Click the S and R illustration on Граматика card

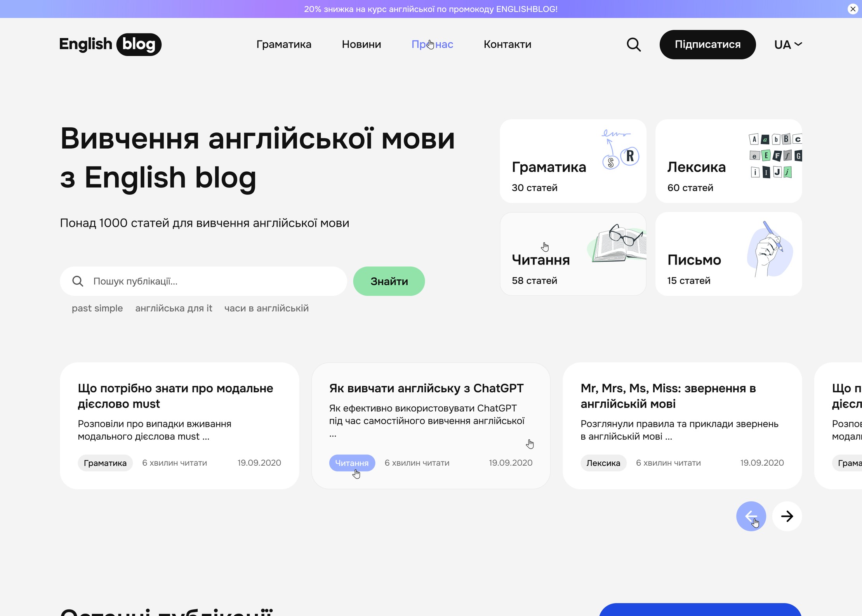(x=620, y=150)
